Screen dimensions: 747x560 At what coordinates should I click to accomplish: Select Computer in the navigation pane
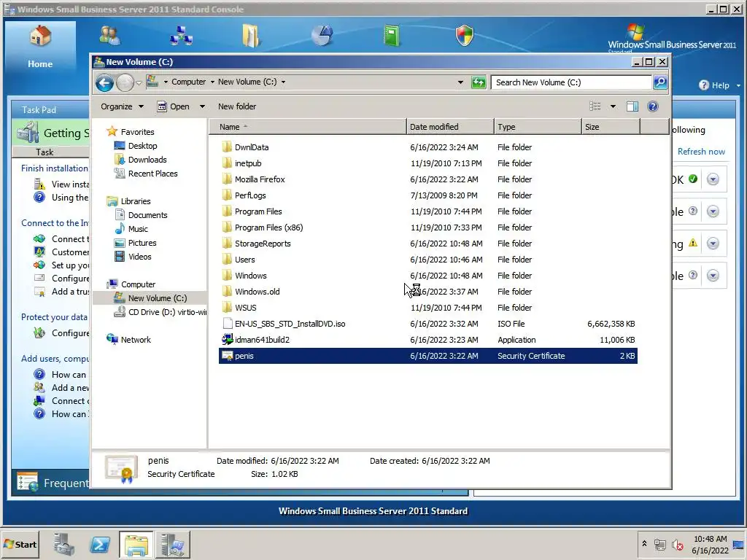[x=131, y=284]
